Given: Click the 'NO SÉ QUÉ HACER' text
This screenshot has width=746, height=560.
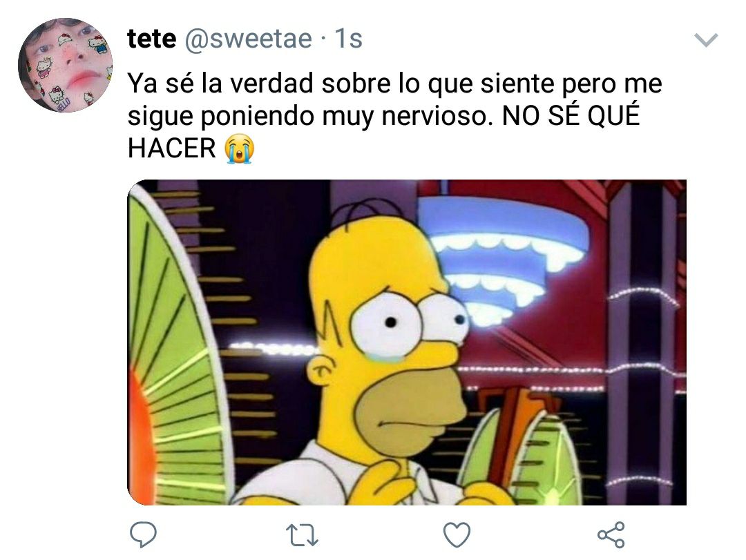Looking at the screenshot, I should coord(383,133).
